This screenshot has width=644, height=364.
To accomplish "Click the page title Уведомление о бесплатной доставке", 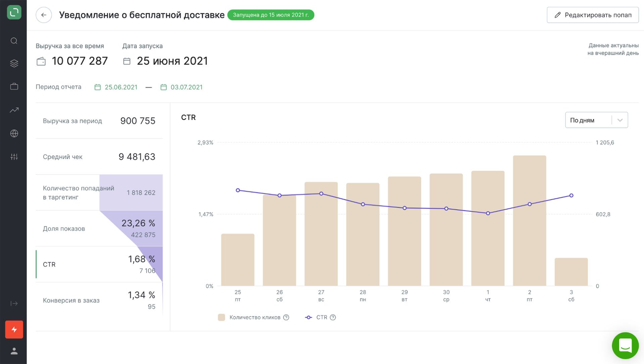I will point(142,15).
